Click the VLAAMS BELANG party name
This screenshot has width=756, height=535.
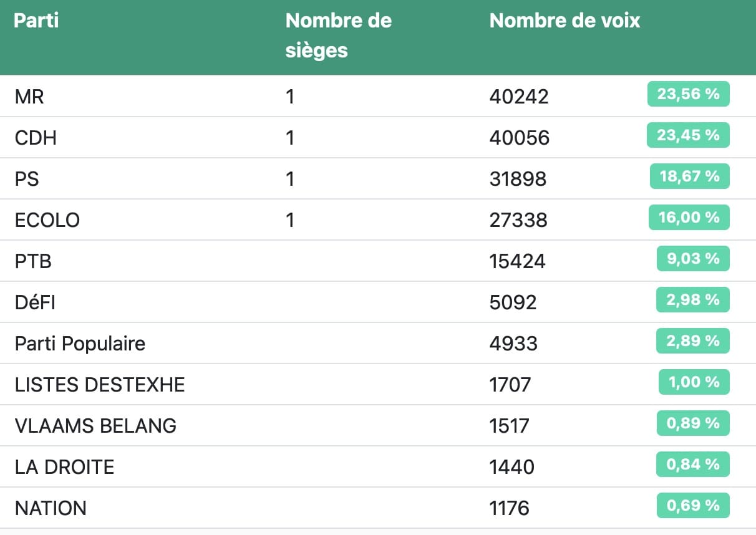(x=95, y=426)
